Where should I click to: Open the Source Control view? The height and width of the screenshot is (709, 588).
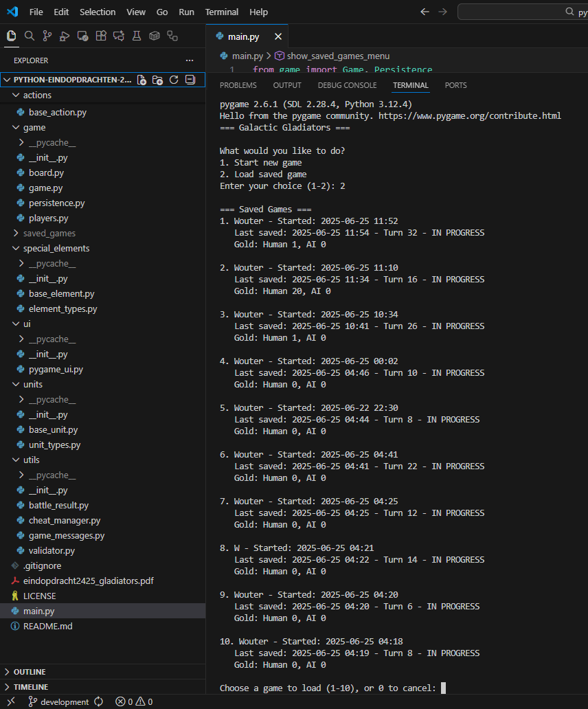tap(47, 36)
